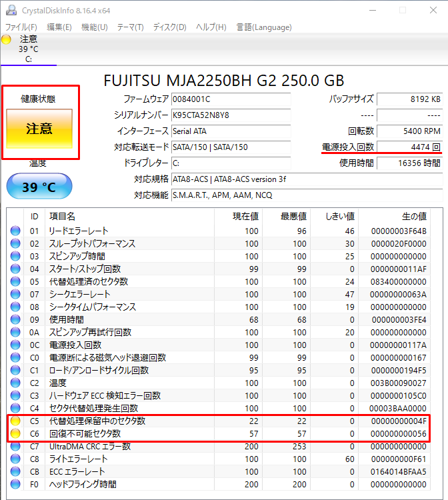Click the firmware field 0084001C

point(231,99)
